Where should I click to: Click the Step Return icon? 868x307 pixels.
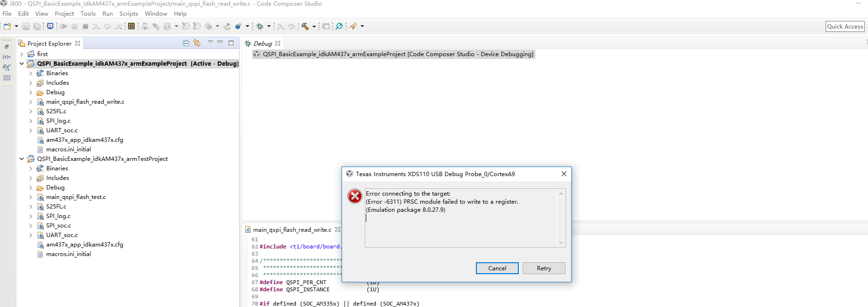[119, 26]
